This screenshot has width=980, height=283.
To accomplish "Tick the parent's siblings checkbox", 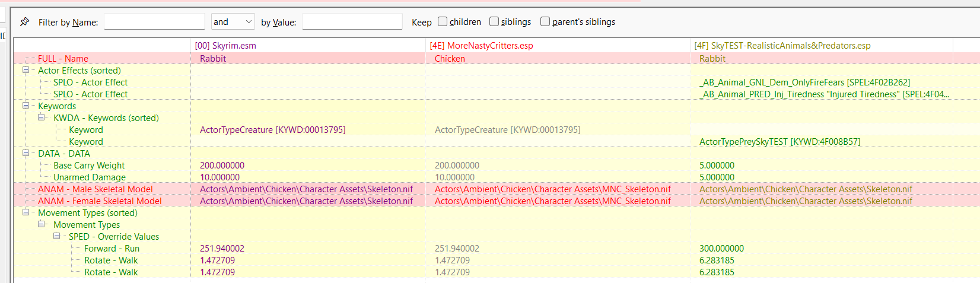I will 545,21.
